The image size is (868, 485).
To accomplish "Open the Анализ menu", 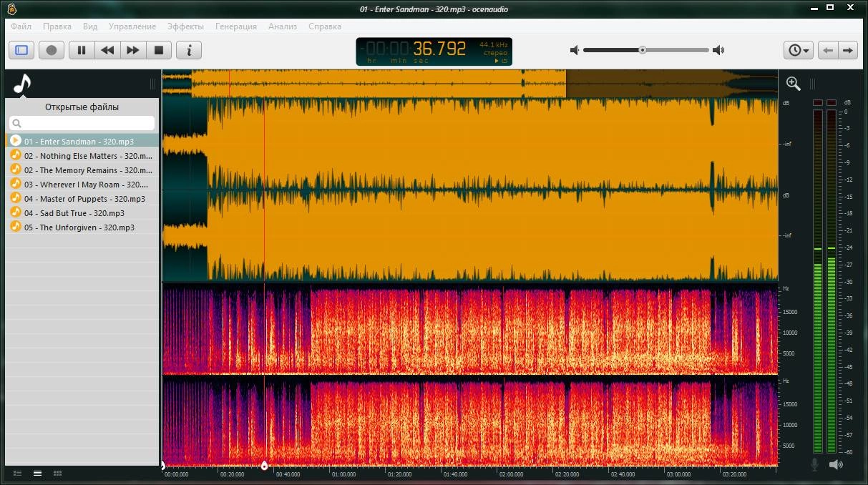I will 283,26.
